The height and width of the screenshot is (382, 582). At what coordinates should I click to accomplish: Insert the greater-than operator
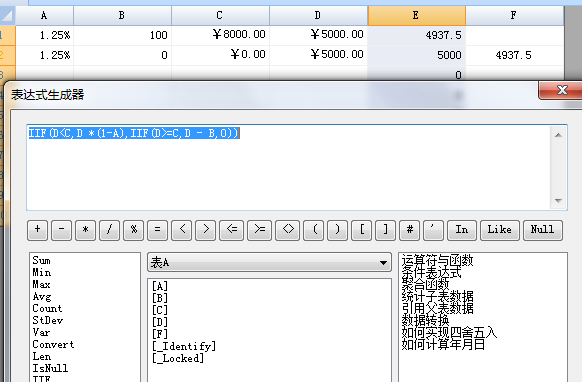coord(206,230)
